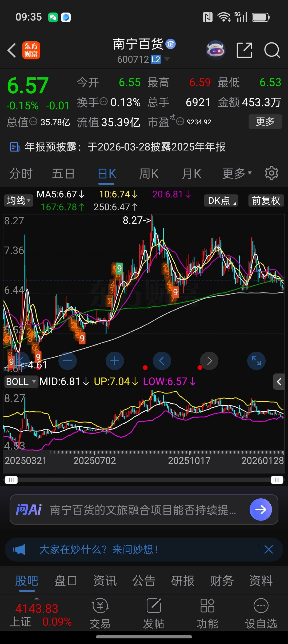Image resolution: width=288 pixels, height=644 pixels.
Task: Toggle 前复权 price adjustment
Action: (x=266, y=200)
